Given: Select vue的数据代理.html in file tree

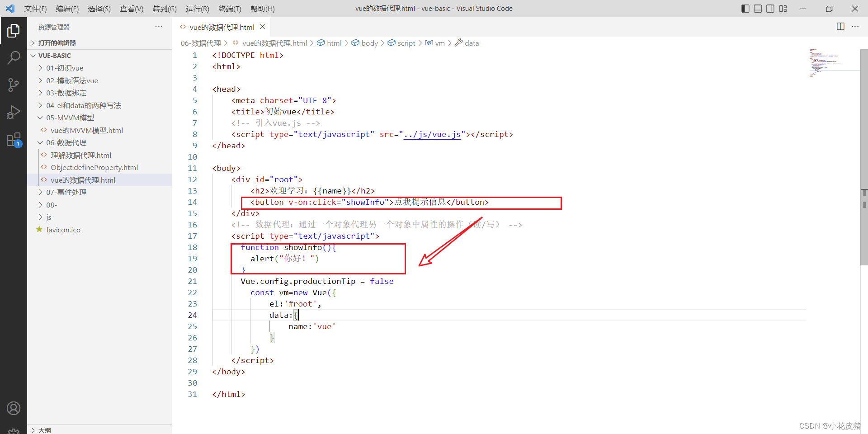Looking at the screenshot, I should pos(99,180).
